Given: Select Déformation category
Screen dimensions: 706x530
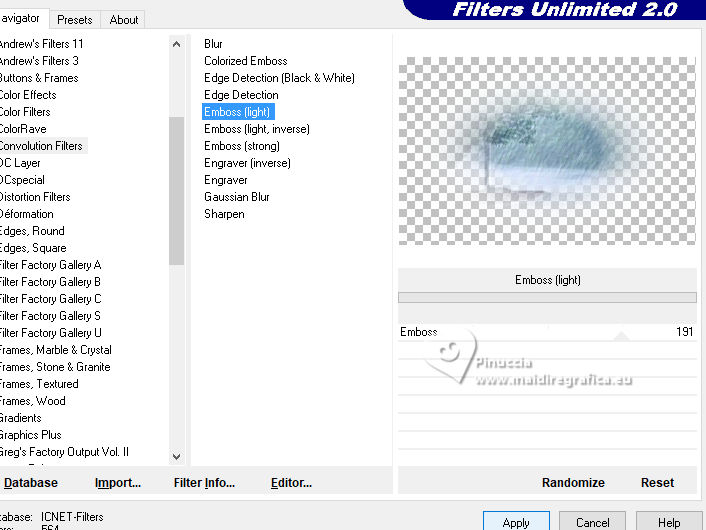Looking at the screenshot, I should coord(27,214).
